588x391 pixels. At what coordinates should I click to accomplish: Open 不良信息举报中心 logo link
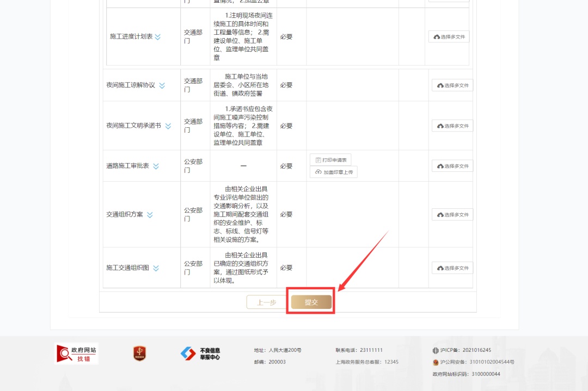click(x=200, y=353)
